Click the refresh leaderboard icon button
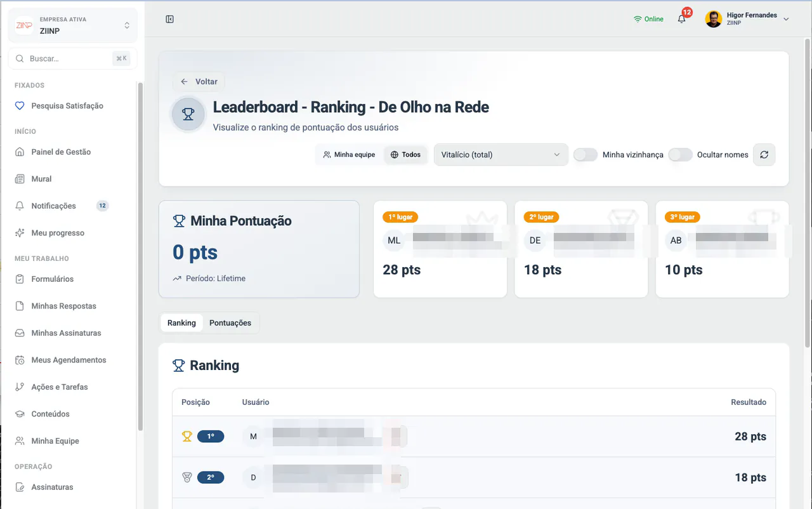812x509 pixels. click(x=764, y=154)
